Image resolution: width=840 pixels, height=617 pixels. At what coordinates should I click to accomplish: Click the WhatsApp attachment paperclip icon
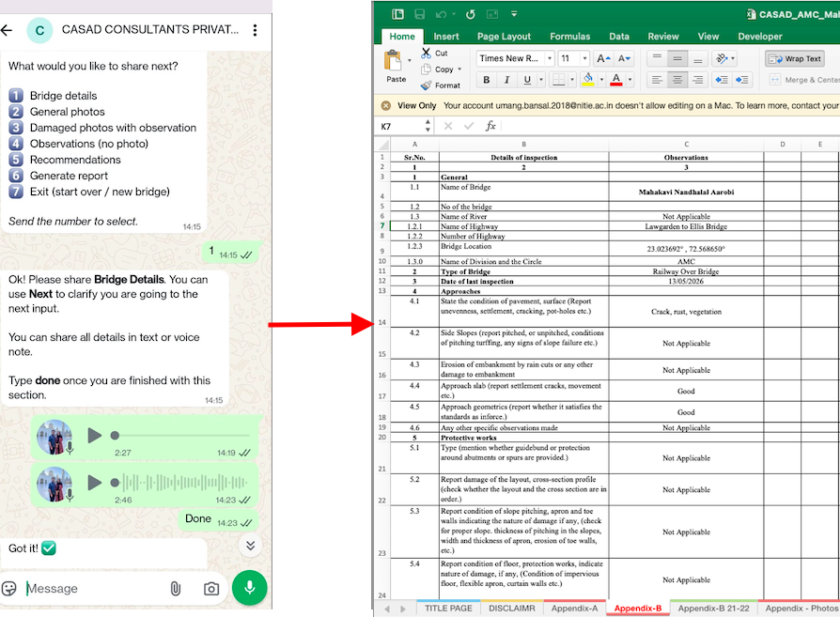coord(175,589)
